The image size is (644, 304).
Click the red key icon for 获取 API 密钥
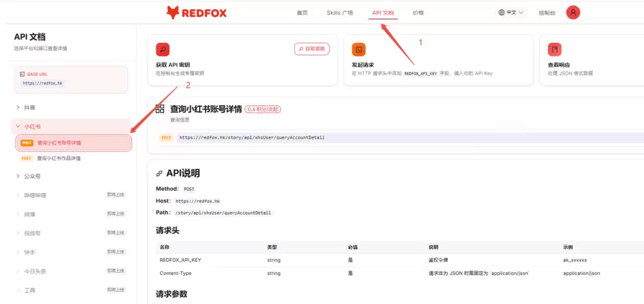163,49
